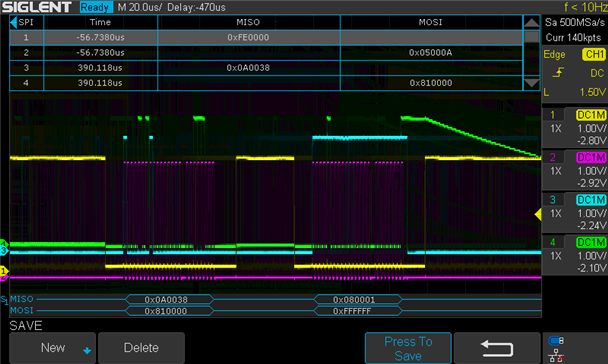Click the yellow trigger level marker arrow
Screen dimensions: 608x364
pos(538,214)
